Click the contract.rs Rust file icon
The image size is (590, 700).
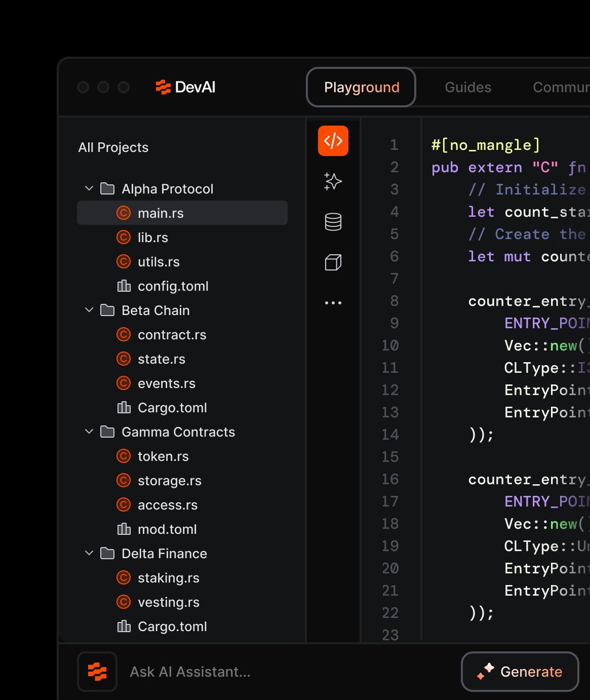pos(124,334)
